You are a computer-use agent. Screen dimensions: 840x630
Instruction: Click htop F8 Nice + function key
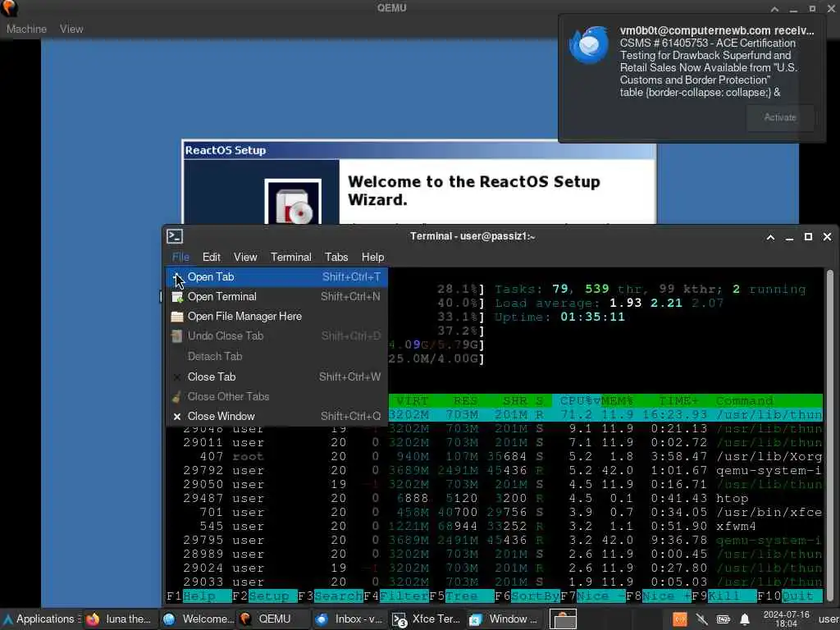pyautogui.click(x=659, y=596)
